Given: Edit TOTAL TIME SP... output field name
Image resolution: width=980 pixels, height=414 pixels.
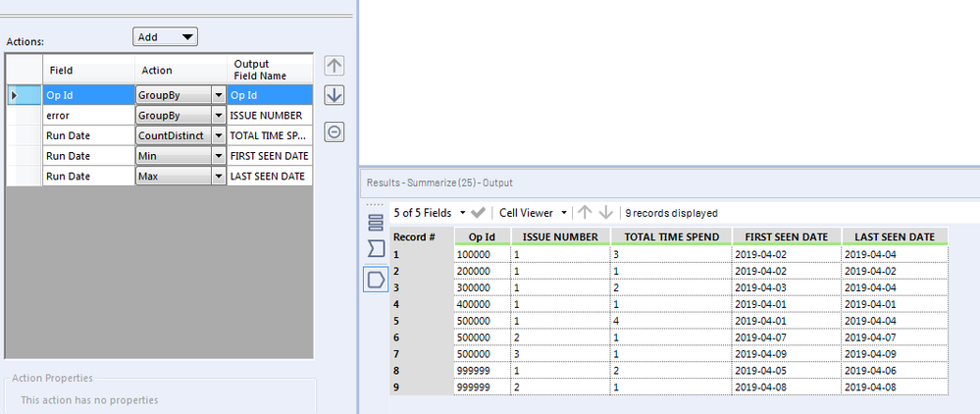Looking at the screenshot, I should tap(270, 135).
